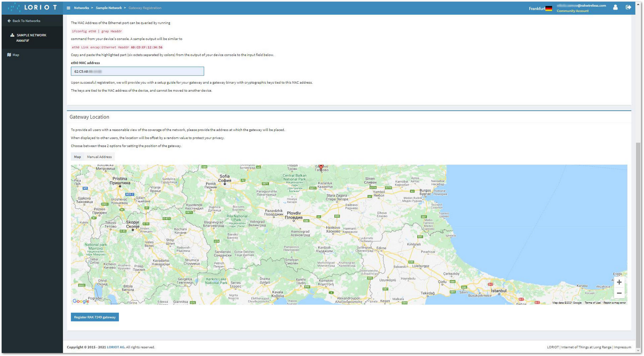Viewport: 644px width, 356px height.
Task: Click Register RAK 7249 gateway button
Action: [95, 317]
